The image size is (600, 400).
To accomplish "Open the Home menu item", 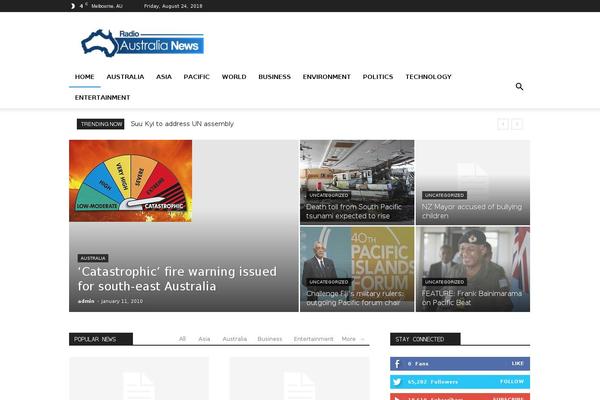I will click(85, 77).
